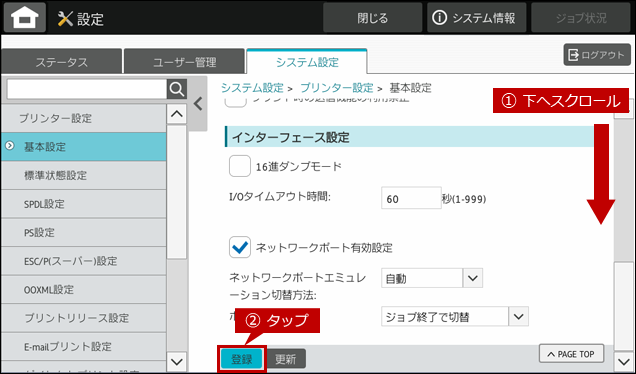Image resolution: width=636 pixels, height=374 pixels.
Task: Uncheck ネットワークポート有効設定 checkbox
Action: 240,247
